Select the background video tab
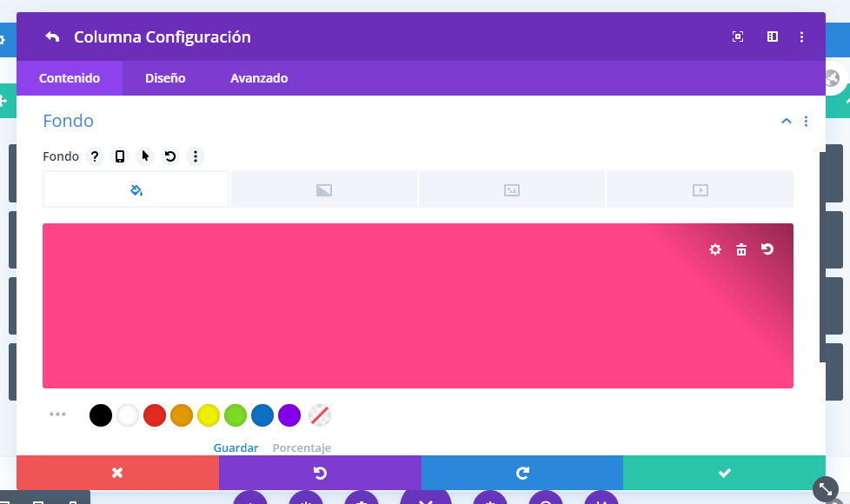The width and height of the screenshot is (850, 504). 700,189
